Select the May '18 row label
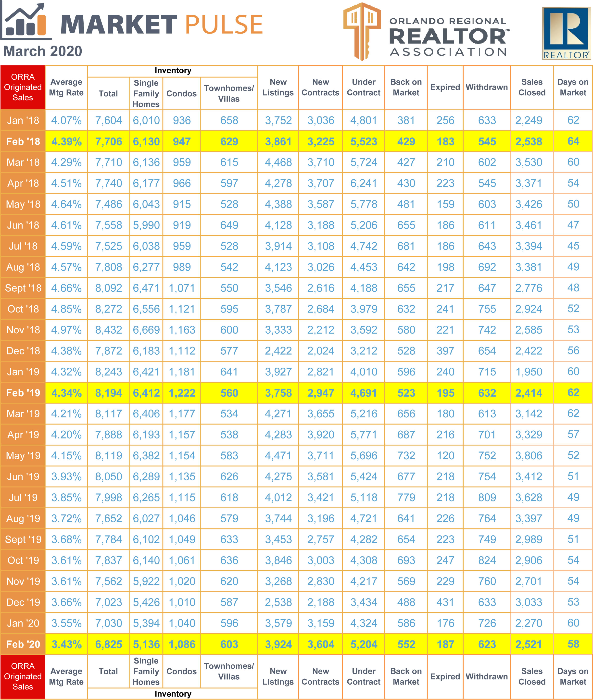Screen dimensions: 593x700 [23, 204]
